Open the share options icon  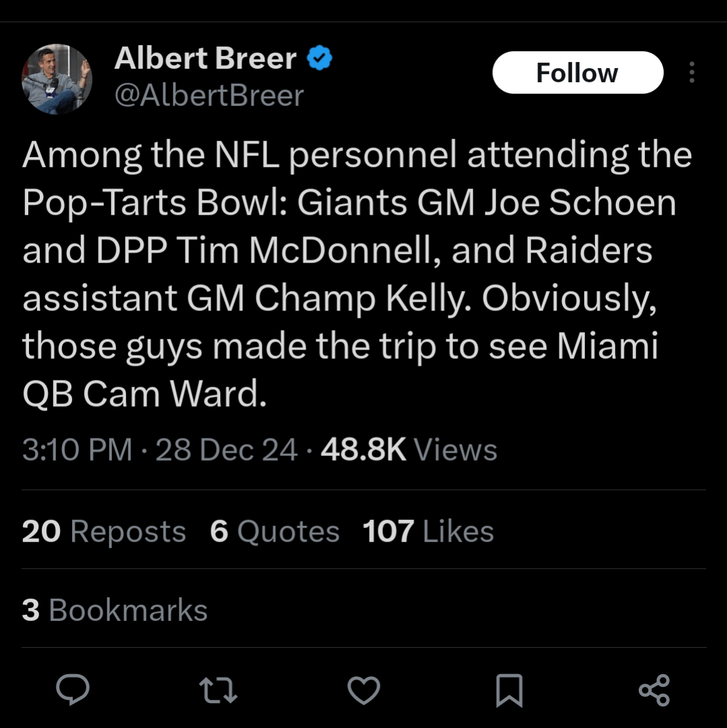pos(654,690)
